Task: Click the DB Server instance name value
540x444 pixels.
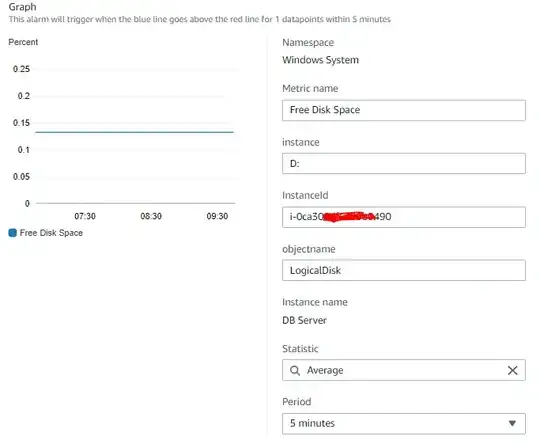Action: tap(304, 320)
